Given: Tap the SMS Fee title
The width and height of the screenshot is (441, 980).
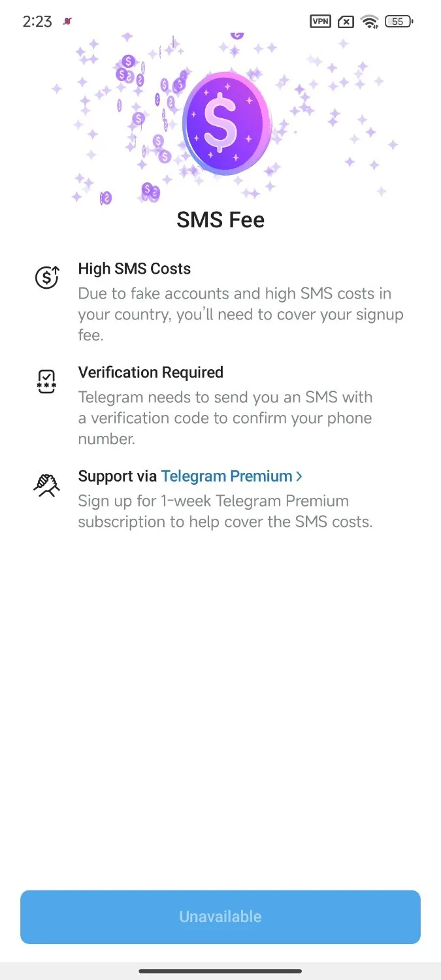Looking at the screenshot, I should pyautogui.click(x=221, y=220).
